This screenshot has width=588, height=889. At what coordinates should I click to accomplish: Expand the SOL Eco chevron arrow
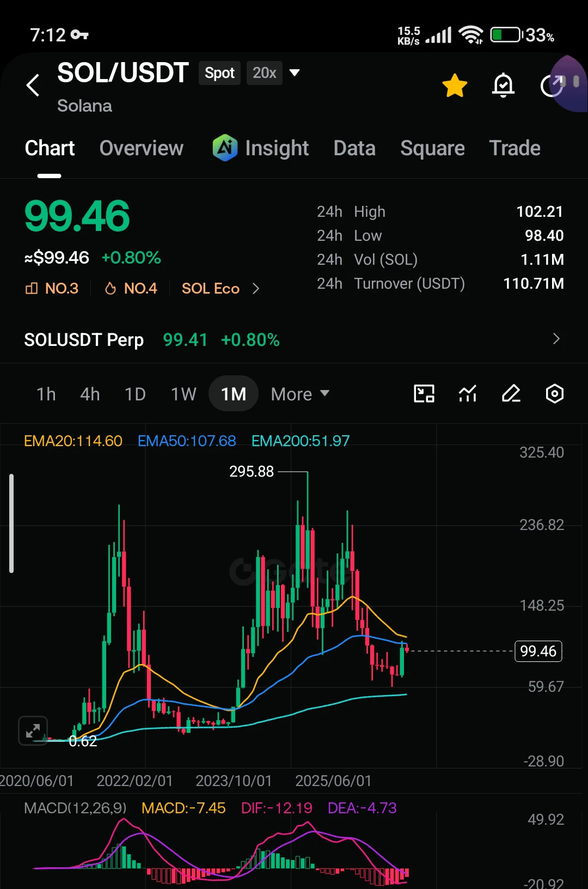point(256,288)
